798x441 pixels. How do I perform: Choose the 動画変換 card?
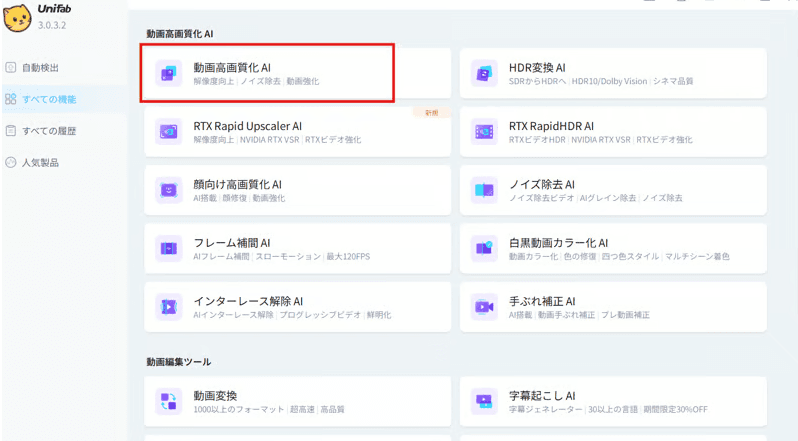point(298,401)
